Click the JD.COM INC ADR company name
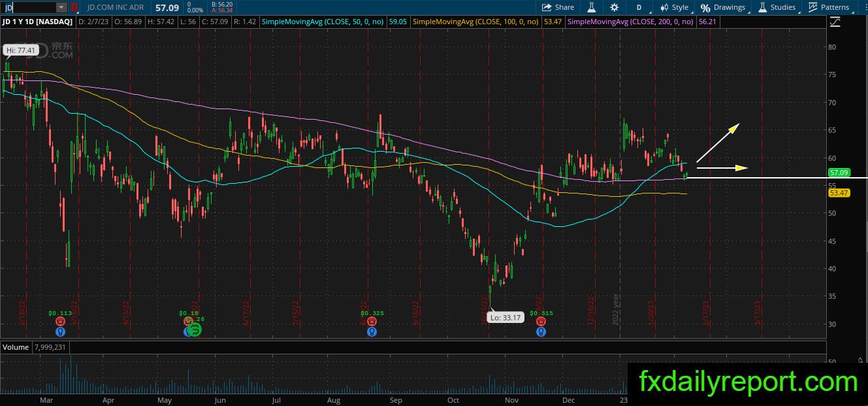The width and height of the screenshot is (868, 406). click(117, 8)
